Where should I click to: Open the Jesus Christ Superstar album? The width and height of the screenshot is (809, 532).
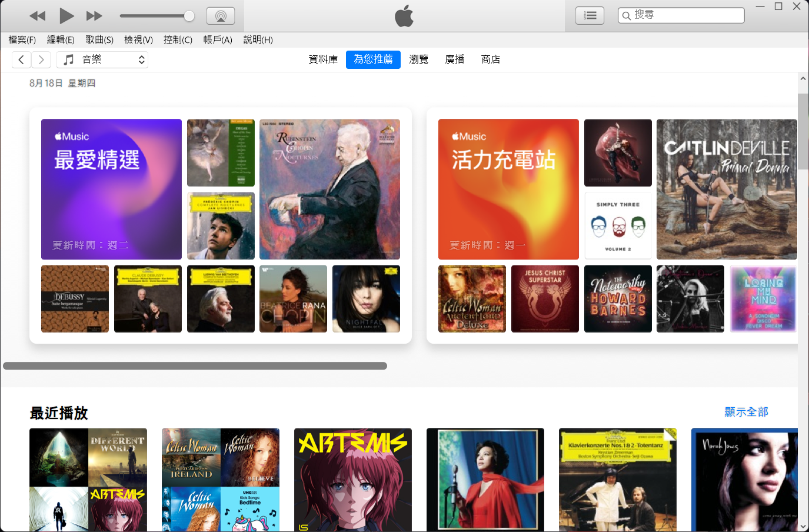click(545, 299)
